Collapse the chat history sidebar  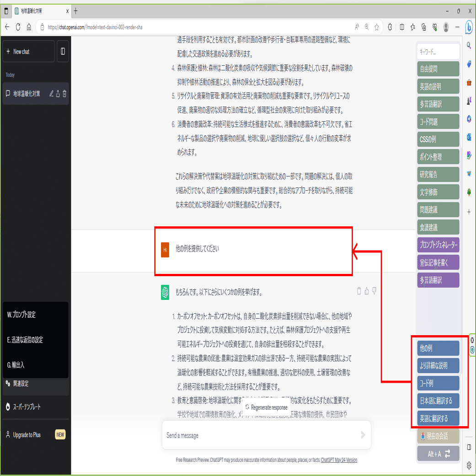coord(62,51)
